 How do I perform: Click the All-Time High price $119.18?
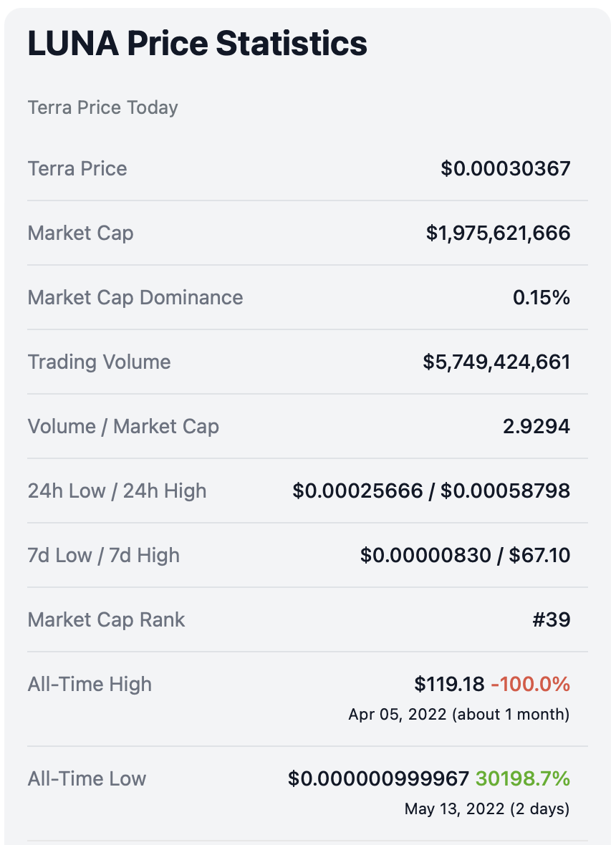click(x=449, y=685)
